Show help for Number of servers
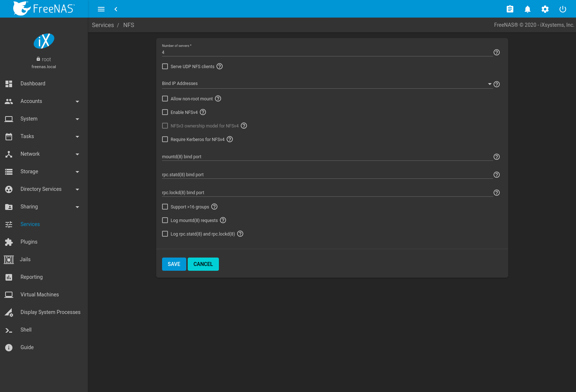576x392 pixels. click(496, 52)
